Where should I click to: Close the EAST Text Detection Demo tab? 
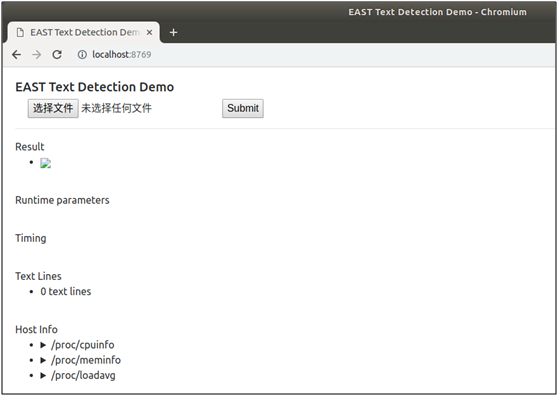tap(149, 32)
